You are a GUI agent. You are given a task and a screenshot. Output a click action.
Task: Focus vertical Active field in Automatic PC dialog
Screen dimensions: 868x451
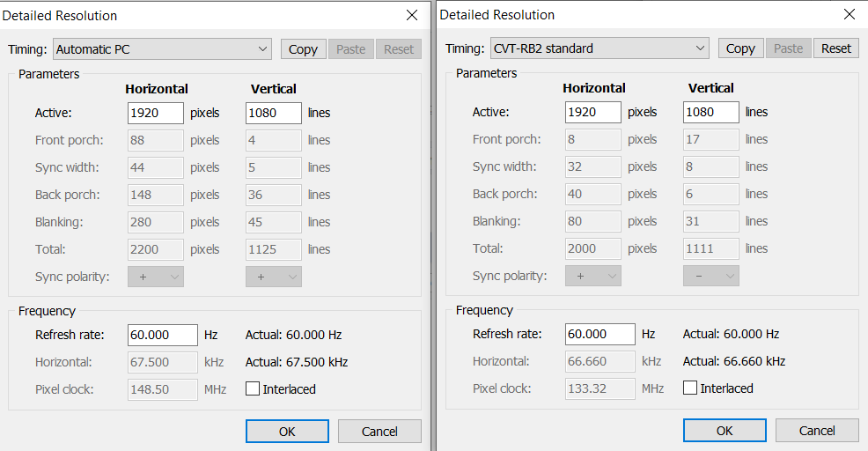pyautogui.click(x=274, y=113)
